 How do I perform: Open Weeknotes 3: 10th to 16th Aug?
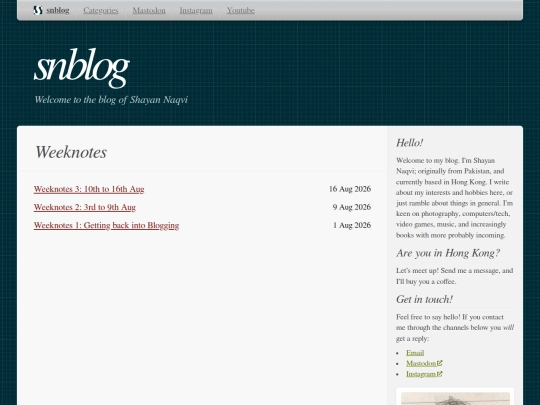coord(89,189)
